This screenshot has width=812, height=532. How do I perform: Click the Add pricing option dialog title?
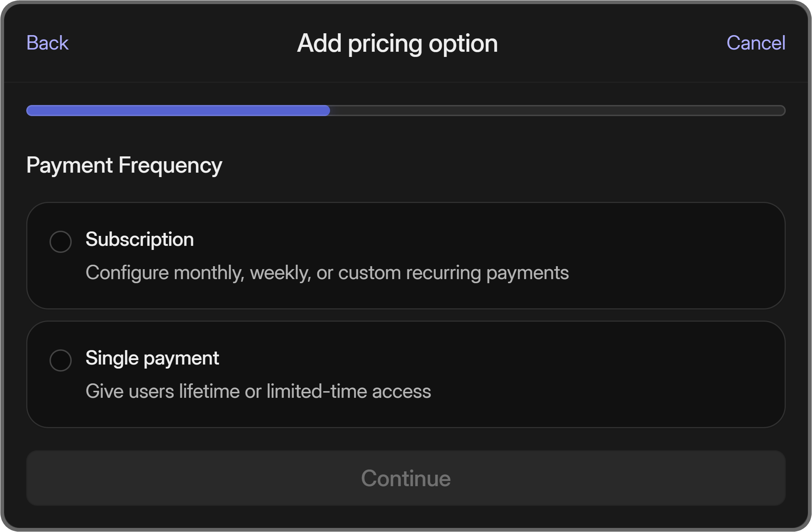click(x=397, y=43)
